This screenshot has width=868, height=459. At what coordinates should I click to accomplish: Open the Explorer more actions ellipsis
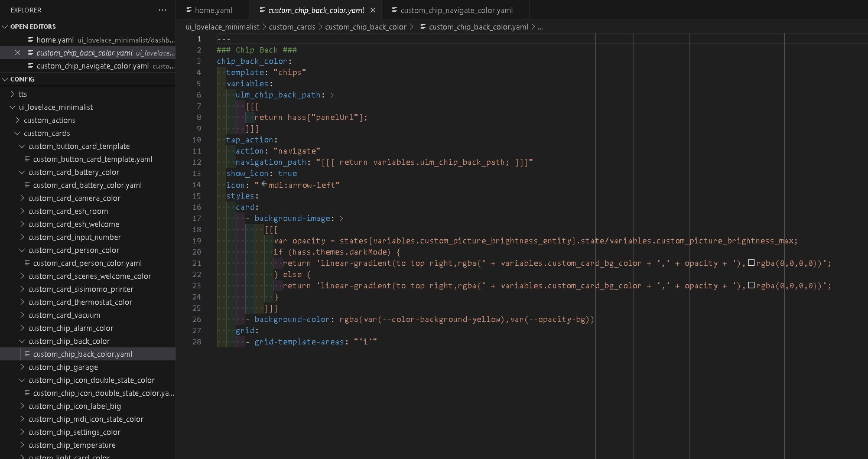click(x=162, y=10)
